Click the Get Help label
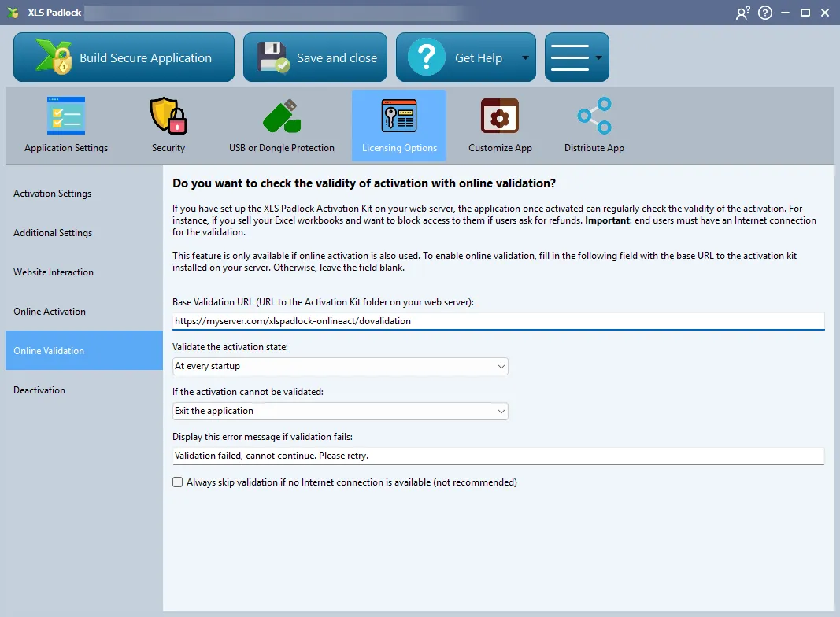Screen dimensions: 840x617 [x=479, y=58]
